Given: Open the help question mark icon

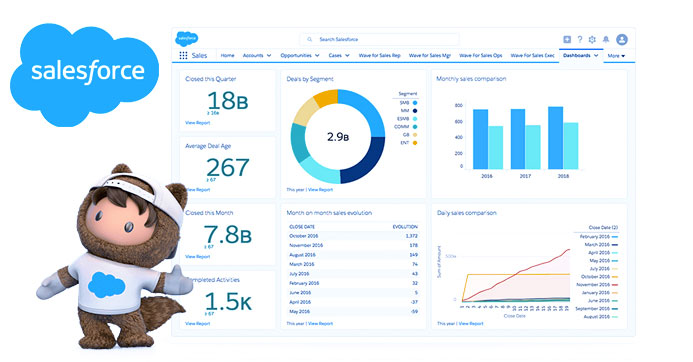Looking at the screenshot, I should (x=580, y=39).
